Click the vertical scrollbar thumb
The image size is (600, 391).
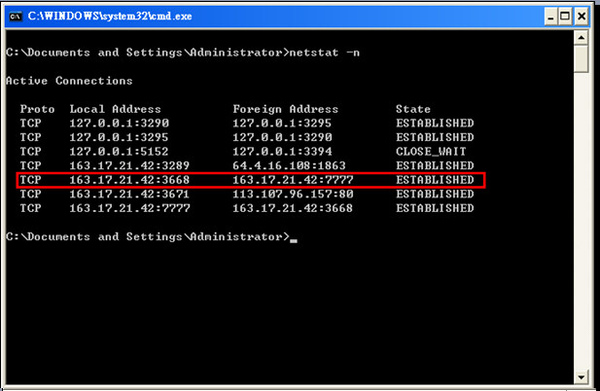(x=581, y=59)
